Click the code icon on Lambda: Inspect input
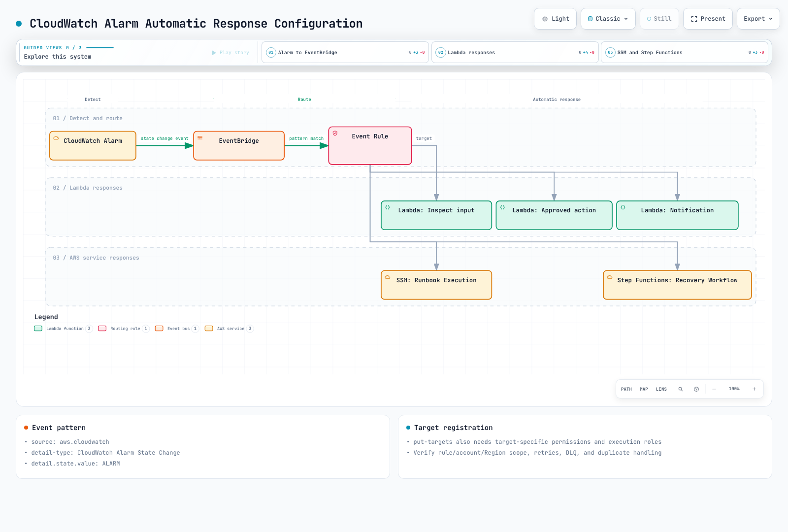Image resolution: width=788 pixels, height=532 pixels. coord(388,207)
